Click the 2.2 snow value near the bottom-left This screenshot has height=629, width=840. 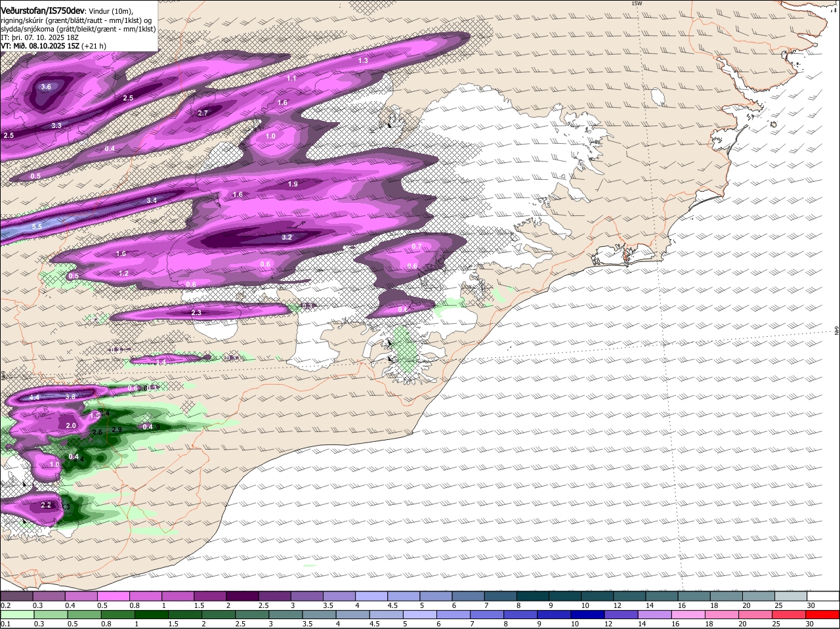46,505
